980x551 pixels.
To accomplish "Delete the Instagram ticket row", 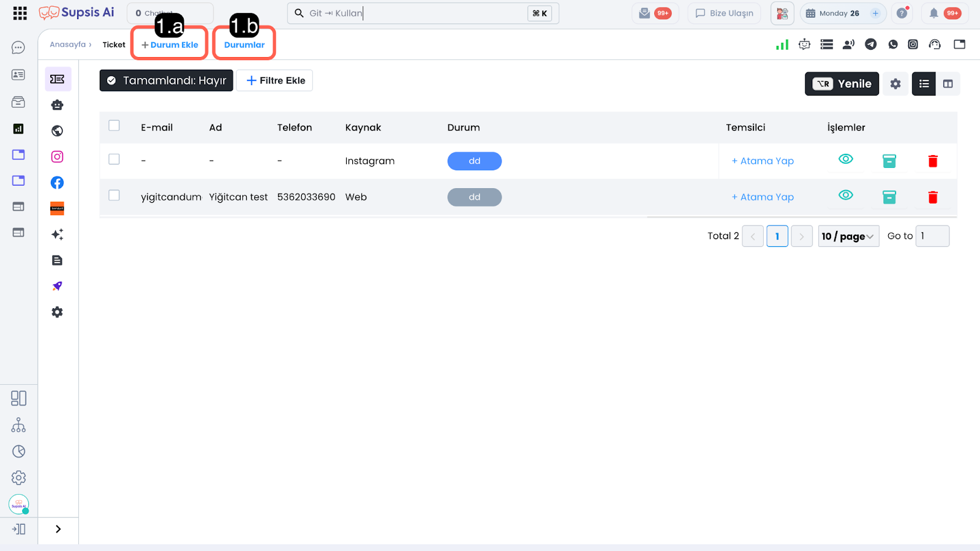I will pos(932,161).
